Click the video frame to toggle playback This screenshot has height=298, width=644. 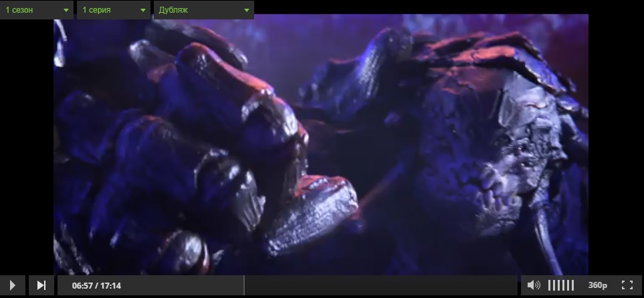(x=321, y=144)
